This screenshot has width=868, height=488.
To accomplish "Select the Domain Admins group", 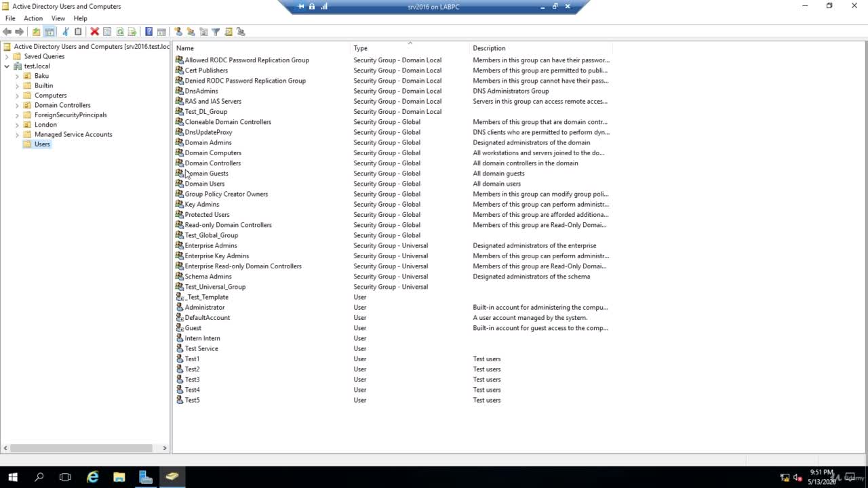I will 208,142.
